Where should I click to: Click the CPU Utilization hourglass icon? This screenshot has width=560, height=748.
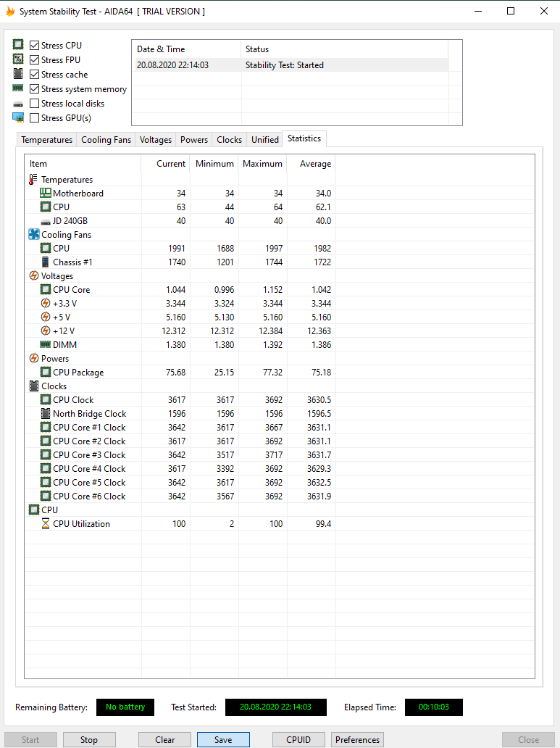[x=46, y=523]
